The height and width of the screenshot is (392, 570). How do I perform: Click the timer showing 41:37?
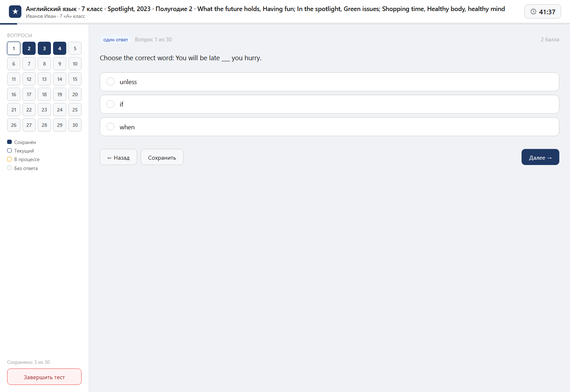(x=543, y=12)
